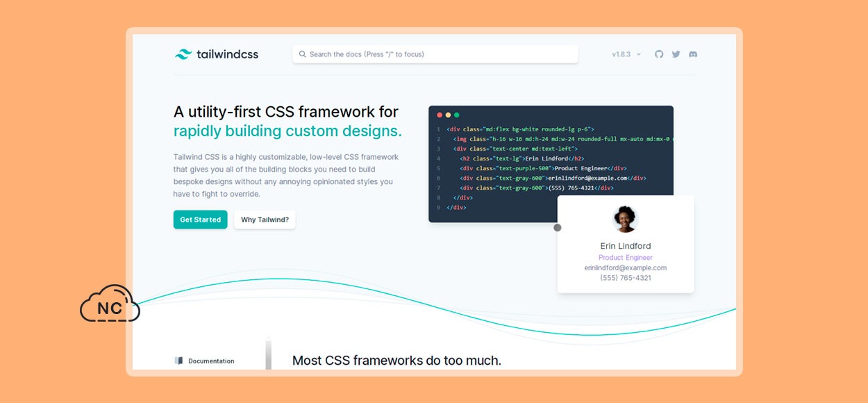The width and height of the screenshot is (868, 403).
Task: Click the 'rapidly building custom designs.' headline
Action: pyautogui.click(x=287, y=131)
